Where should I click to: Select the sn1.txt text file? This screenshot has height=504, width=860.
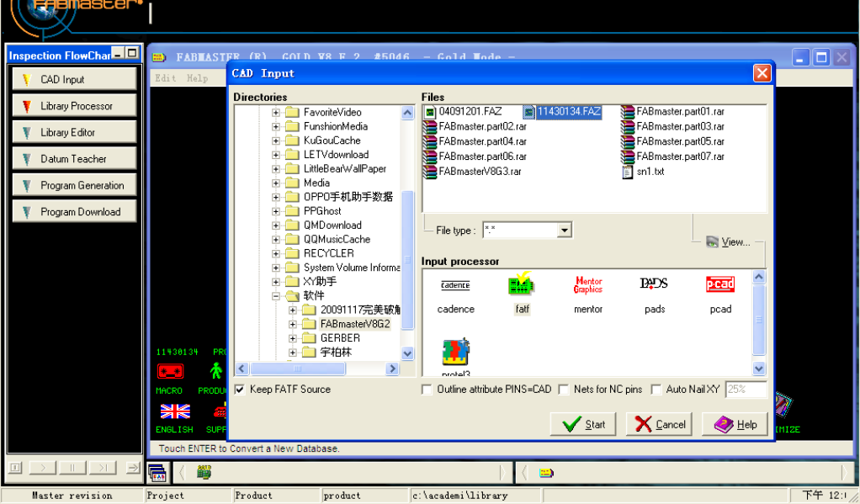[643, 172]
